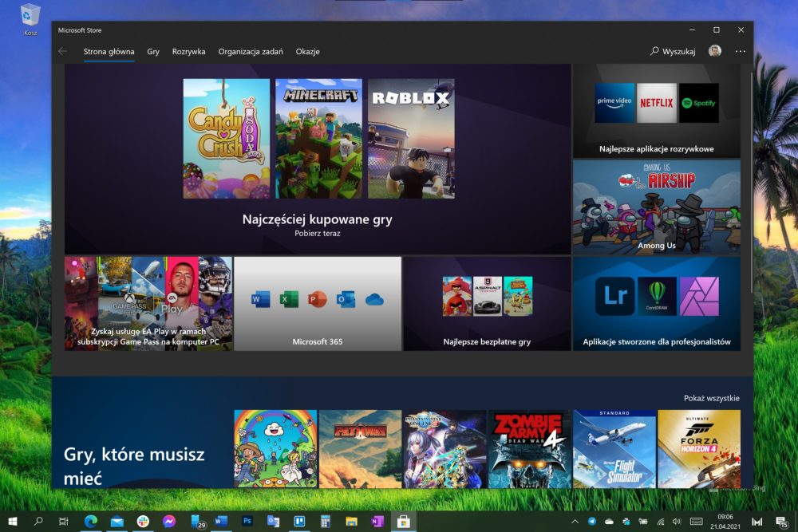The height and width of the screenshot is (532, 798).
Task: Open taskbar search magnifier
Action: [38, 522]
